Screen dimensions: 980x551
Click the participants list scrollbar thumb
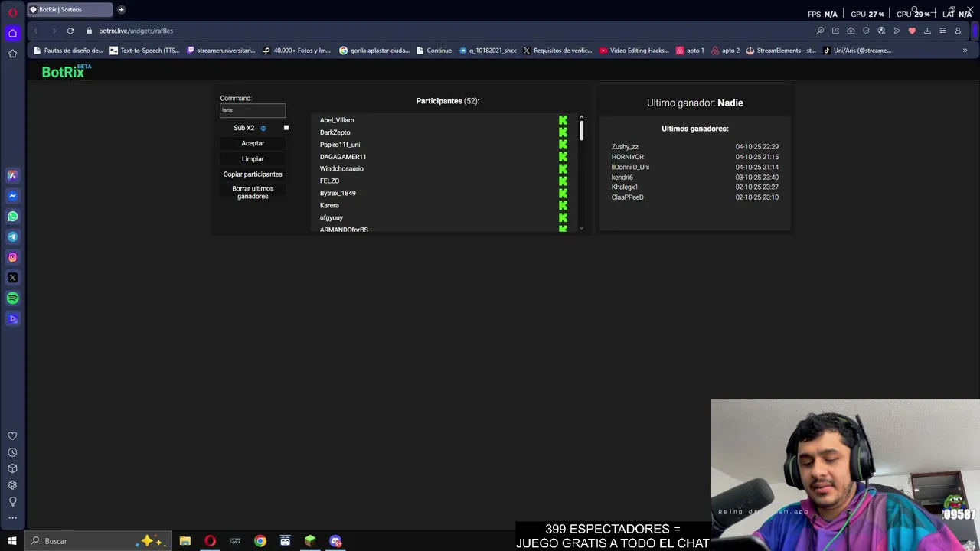(581, 130)
